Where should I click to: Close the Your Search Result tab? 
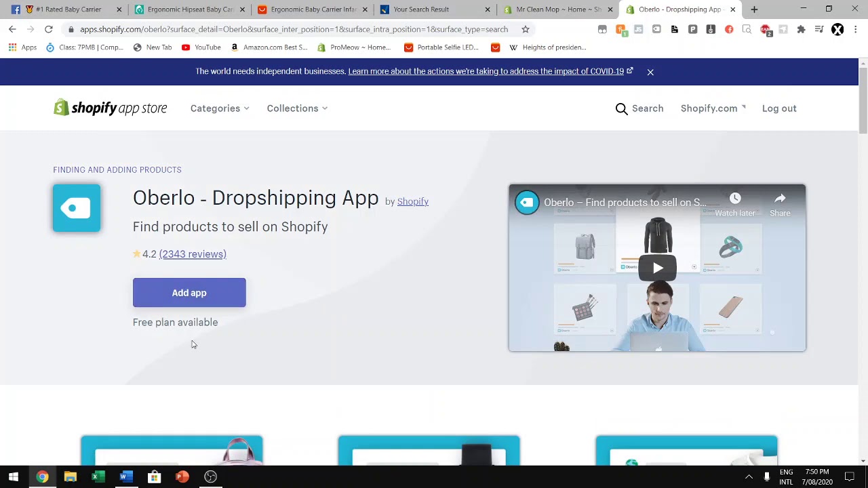pos(487,9)
